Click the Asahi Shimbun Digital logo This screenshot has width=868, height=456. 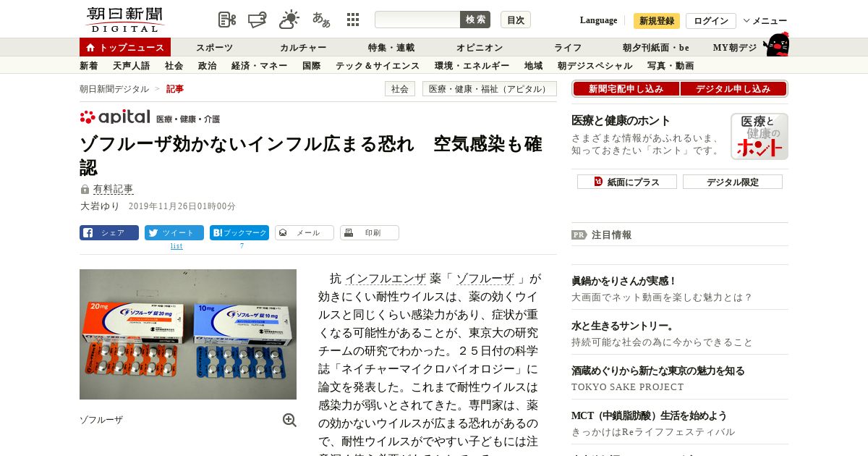pos(124,20)
